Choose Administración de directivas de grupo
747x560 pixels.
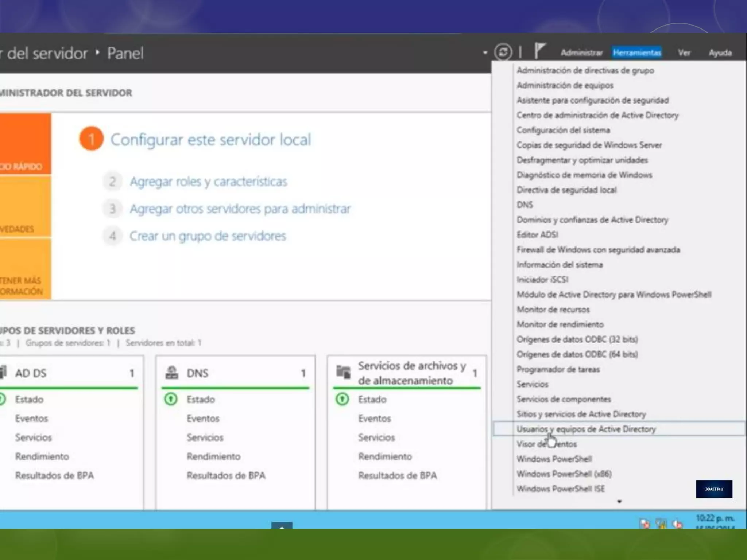(585, 70)
